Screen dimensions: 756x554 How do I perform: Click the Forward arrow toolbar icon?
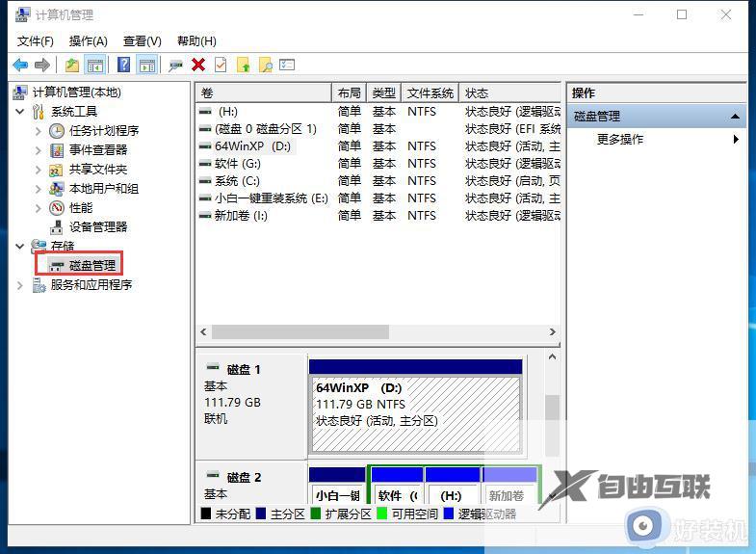pos(42,65)
